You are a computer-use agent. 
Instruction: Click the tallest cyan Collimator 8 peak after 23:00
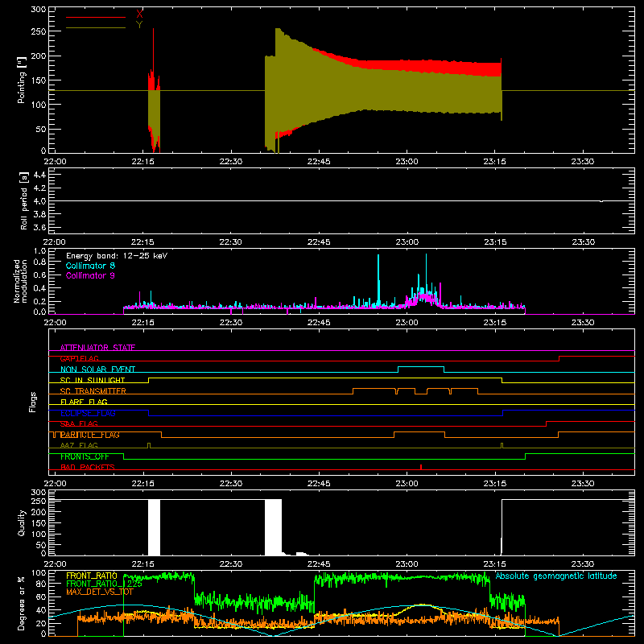[426, 271]
